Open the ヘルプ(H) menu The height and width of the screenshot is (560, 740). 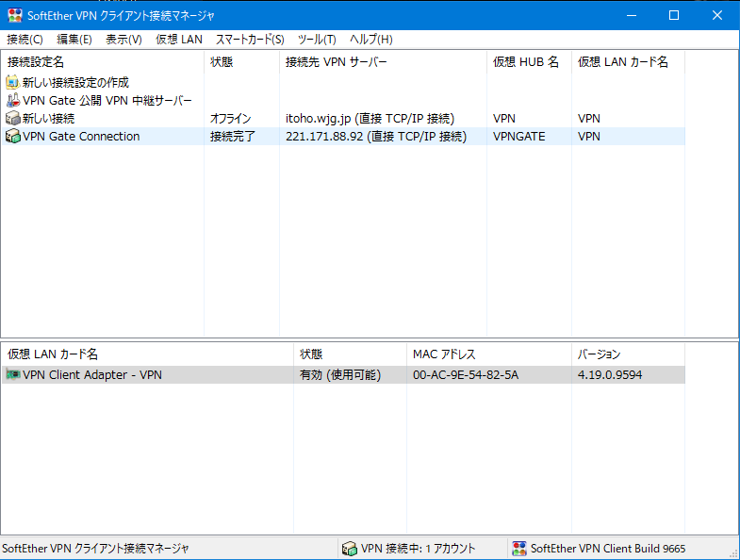(371, 40)
